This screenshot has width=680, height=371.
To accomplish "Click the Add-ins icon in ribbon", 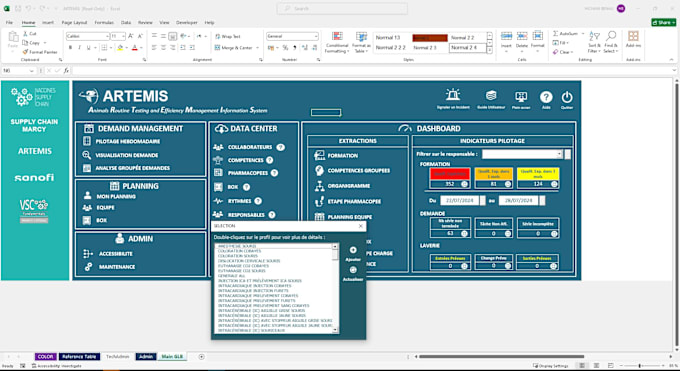I will 633,36.
